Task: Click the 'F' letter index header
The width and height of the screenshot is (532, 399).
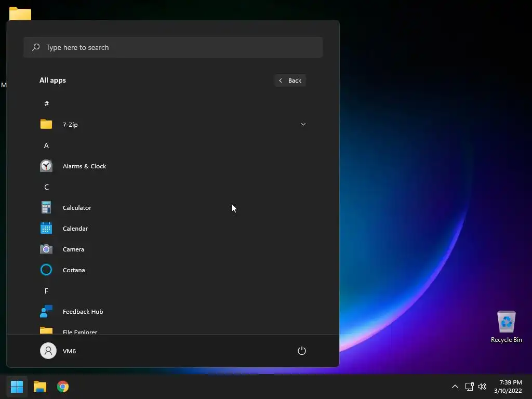Action: click(x=46, y=291)
